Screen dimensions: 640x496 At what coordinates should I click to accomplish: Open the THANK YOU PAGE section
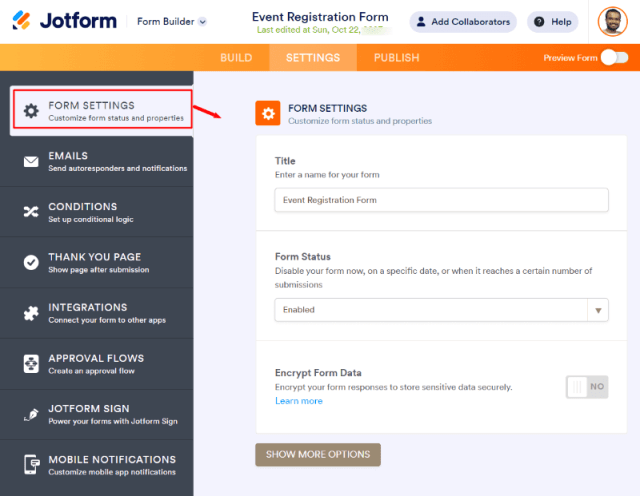[97, 262]
